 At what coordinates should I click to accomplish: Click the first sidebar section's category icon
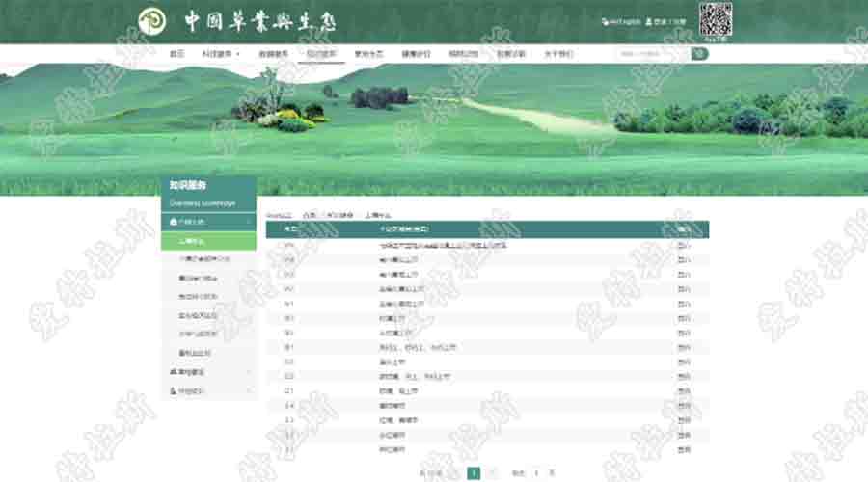[x=174, y=222]
